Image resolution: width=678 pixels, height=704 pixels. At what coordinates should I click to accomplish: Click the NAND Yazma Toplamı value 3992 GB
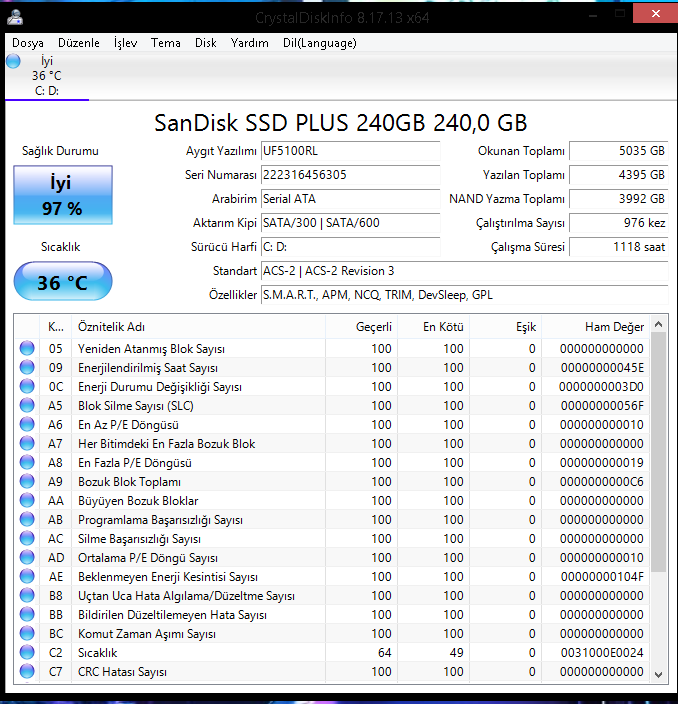tap(619, 199)
